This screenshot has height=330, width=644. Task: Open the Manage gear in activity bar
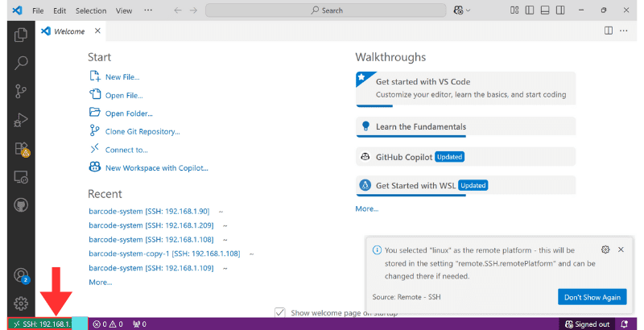(22, 303)
